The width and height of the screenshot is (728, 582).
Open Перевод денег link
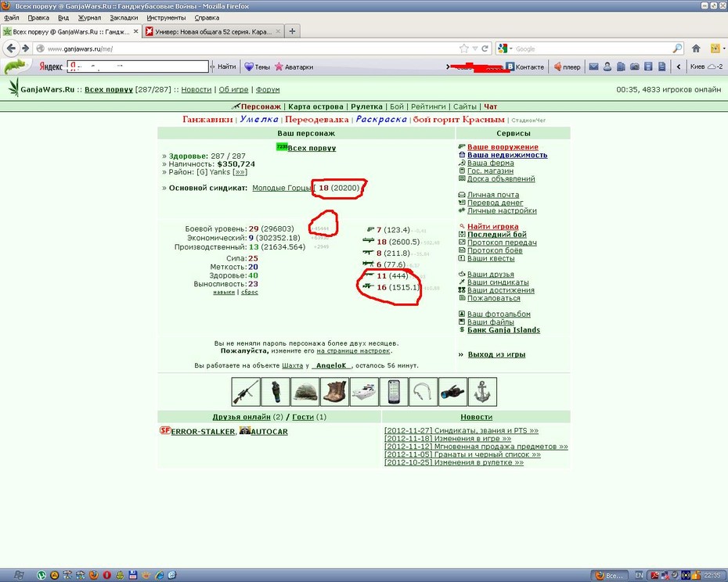point(495,203)
